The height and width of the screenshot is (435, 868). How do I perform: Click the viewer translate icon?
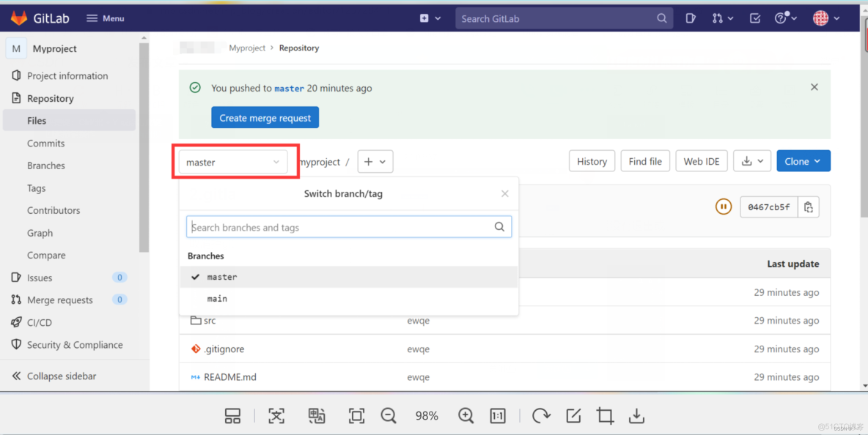[317, 416]
